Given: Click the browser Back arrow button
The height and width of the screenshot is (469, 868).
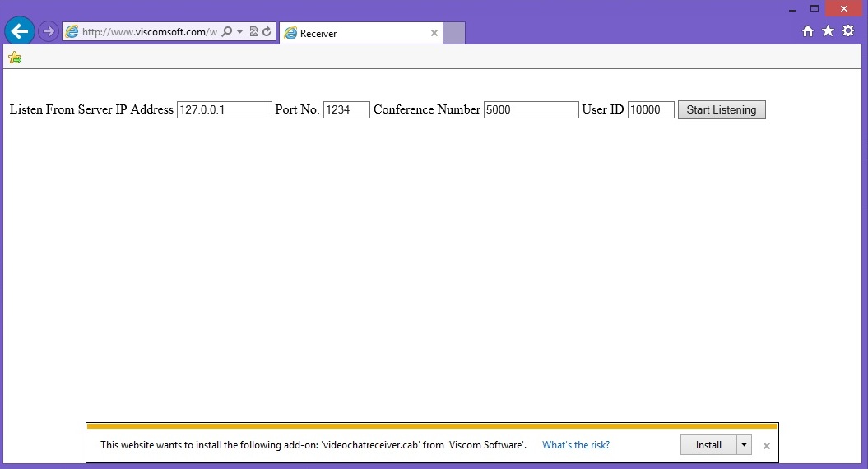Looking at the screenshot, I should tap(20, 32).
